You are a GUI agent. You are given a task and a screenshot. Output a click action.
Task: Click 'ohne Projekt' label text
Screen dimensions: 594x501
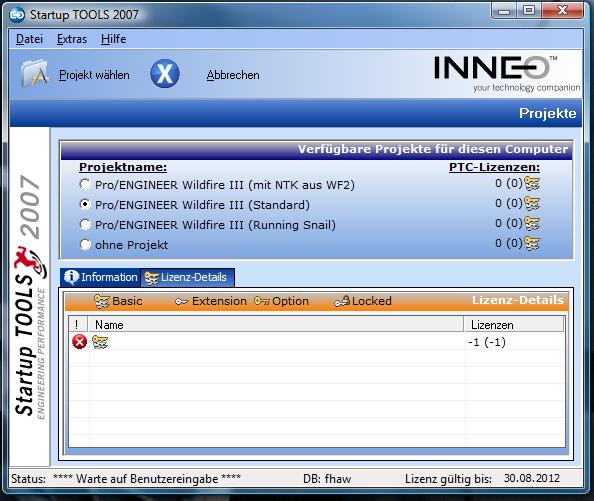tap(131, 245)
